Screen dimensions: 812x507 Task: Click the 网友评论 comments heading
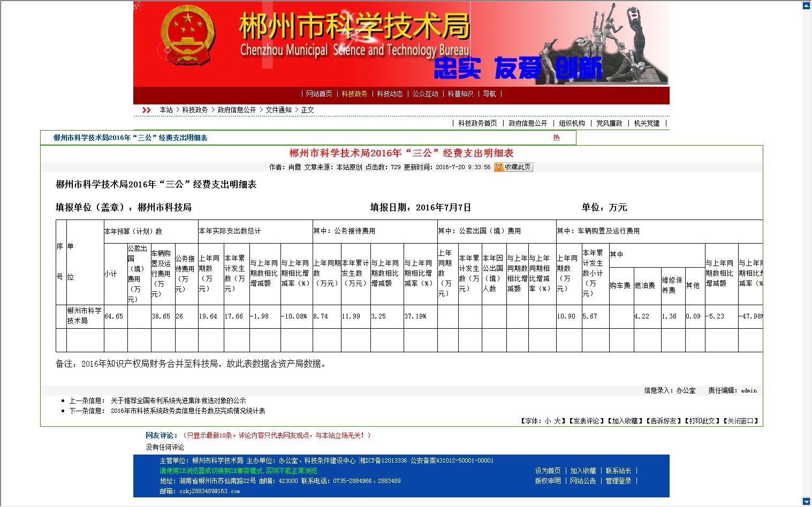tap(161, 435)
